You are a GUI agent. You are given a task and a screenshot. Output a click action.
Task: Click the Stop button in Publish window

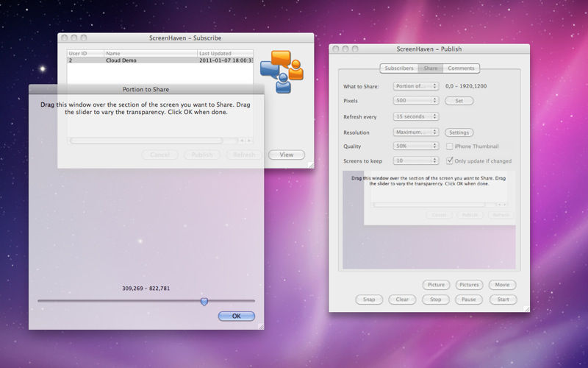(x=435, y=300)
